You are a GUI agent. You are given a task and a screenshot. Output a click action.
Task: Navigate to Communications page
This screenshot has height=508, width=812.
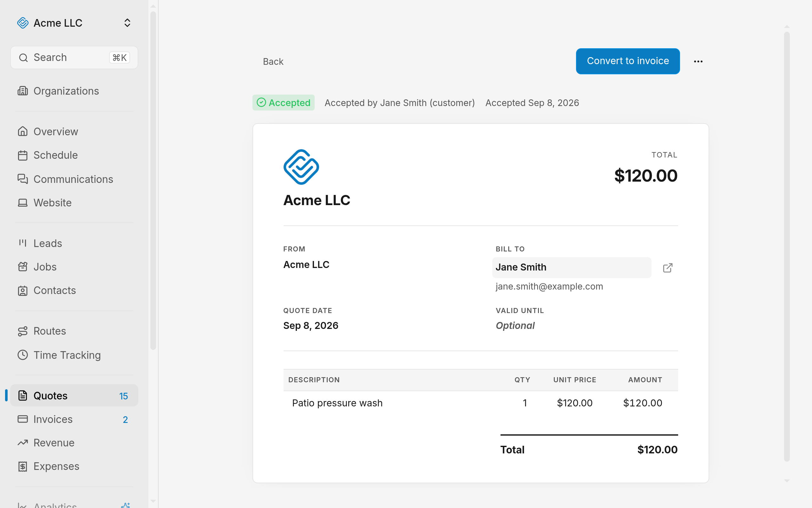point(74,179)
